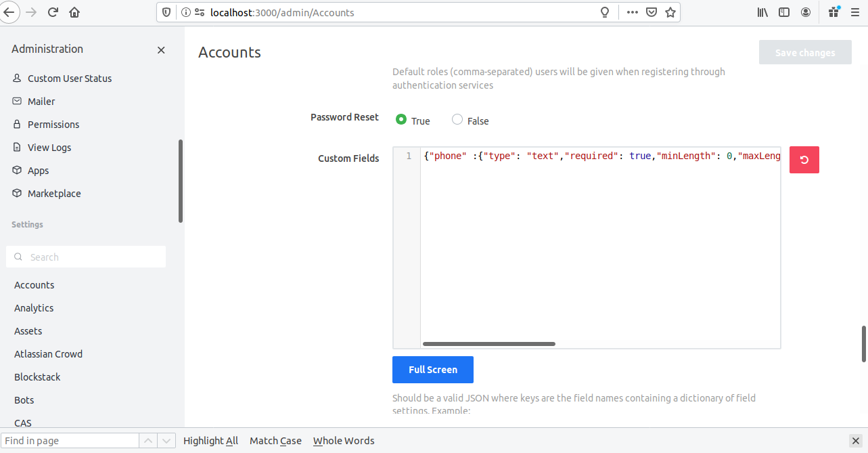Open the editor in Full Screen
Viewport: 868px width, 453px height.
click(x=433, y=370)
